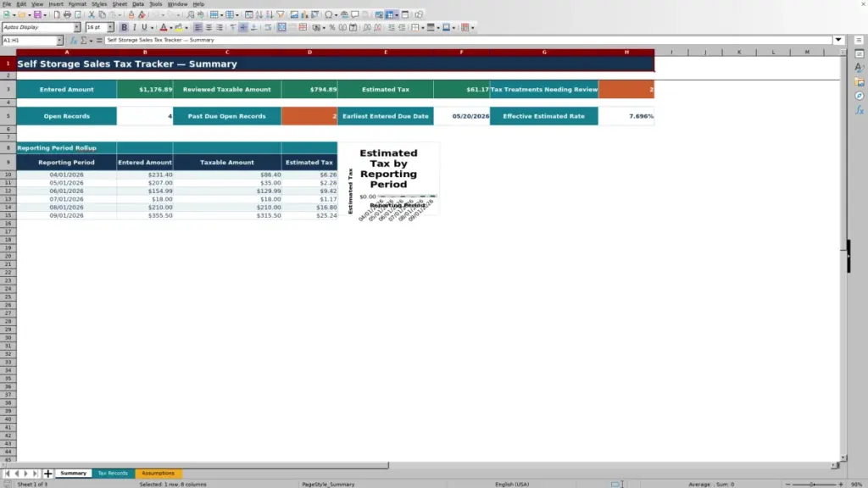Add a new sheet with the plus icon
Screen dimensions: 868x488
tap(48, 474)
